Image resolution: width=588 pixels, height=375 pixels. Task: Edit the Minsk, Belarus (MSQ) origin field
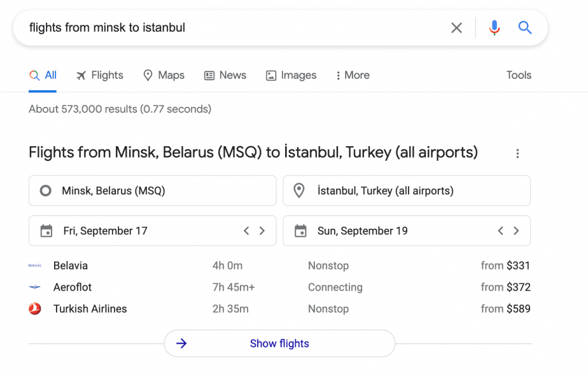[153, 191]
